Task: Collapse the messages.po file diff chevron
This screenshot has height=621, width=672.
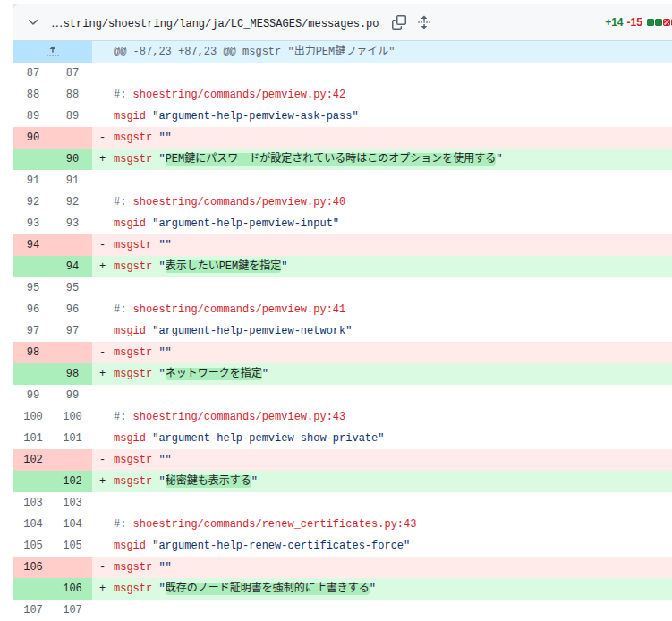Action: click(x=33, y=22)
